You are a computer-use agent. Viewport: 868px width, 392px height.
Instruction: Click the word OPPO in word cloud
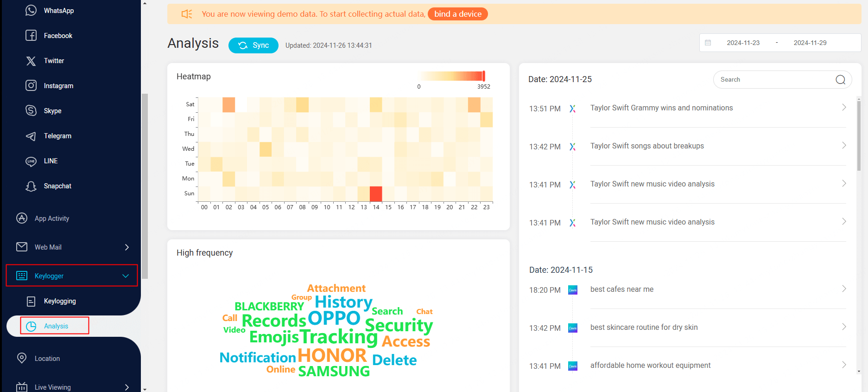tap(334, 318)
